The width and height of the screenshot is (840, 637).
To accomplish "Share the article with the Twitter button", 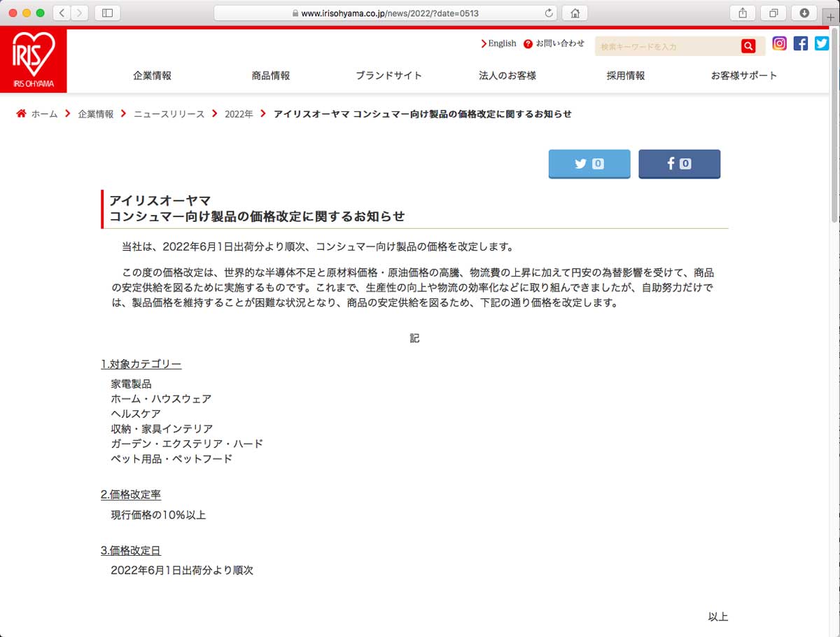I will pos(589,164).
